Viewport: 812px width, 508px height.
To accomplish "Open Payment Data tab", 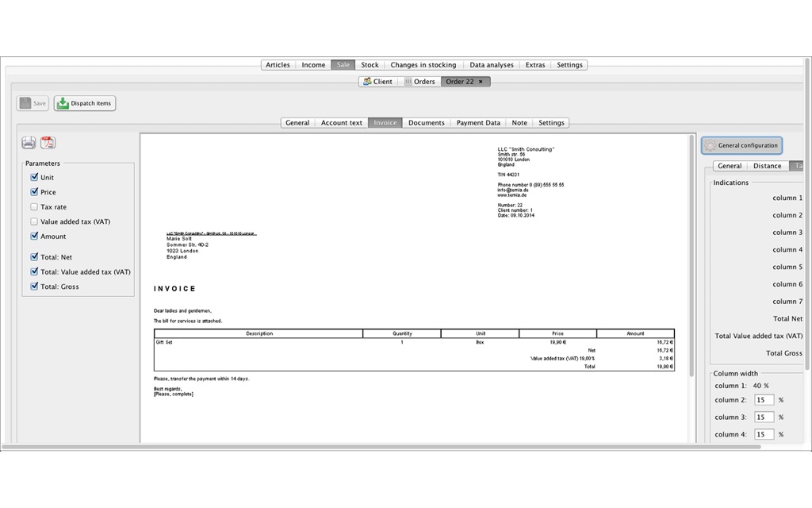I will tap(478, 123).
